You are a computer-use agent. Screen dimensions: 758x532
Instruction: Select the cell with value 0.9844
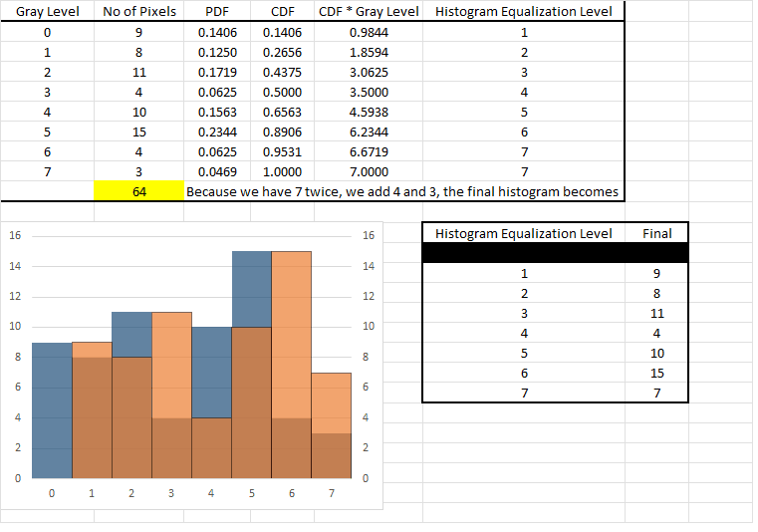(369, 33)
